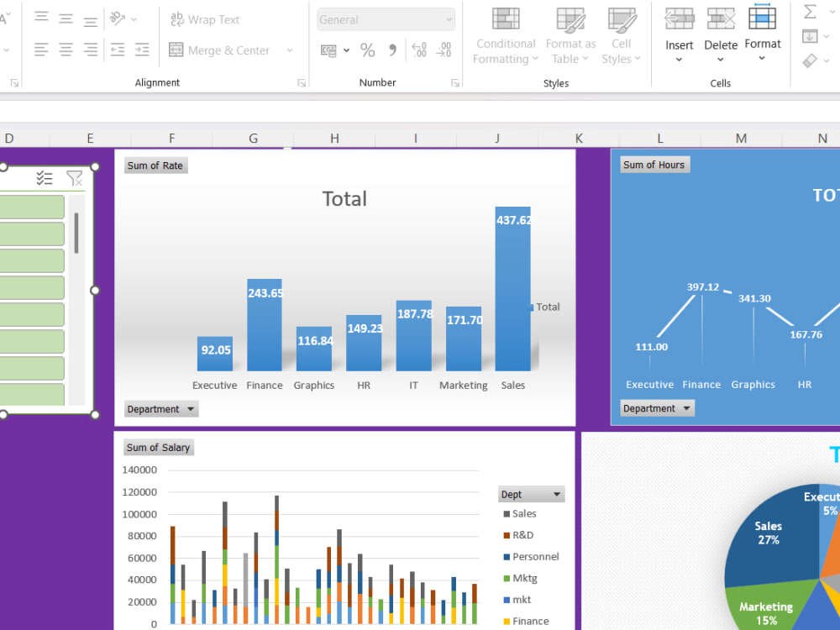Click the Sales bar labeled 437.62
840x630 pixels.
pos(512,289)
